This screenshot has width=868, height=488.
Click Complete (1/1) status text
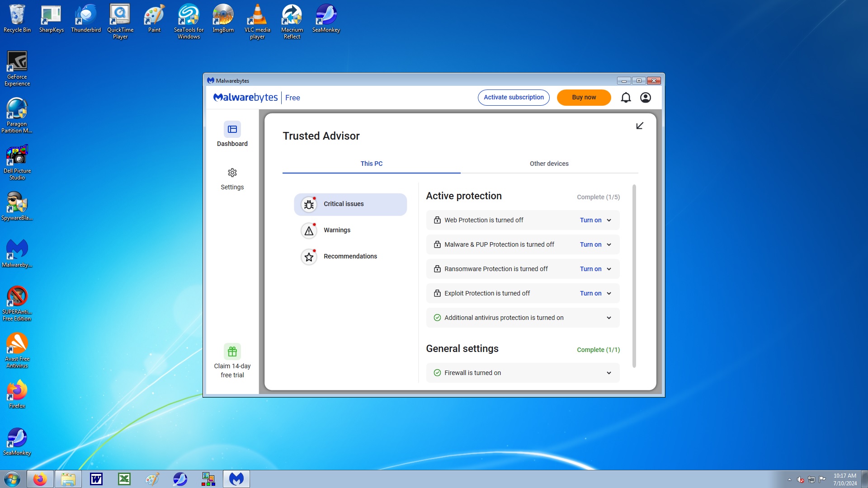point(598,350)
